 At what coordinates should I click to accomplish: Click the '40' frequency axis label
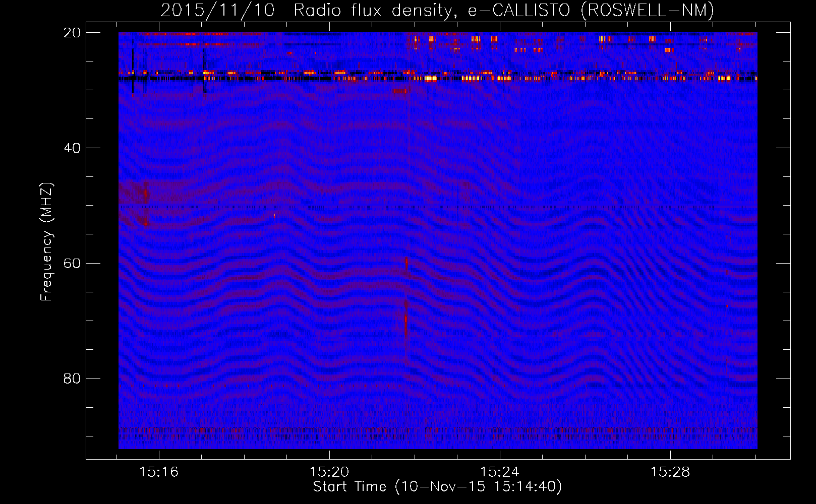[72, 148]
